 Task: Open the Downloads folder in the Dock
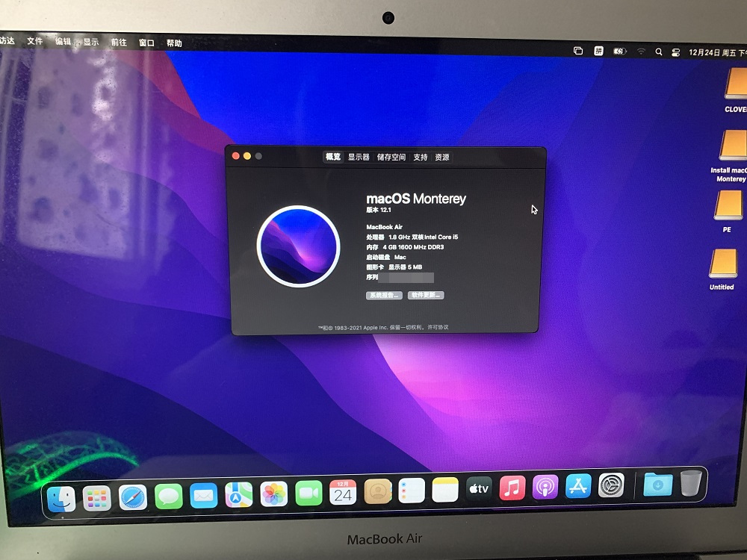click(658, 485)
